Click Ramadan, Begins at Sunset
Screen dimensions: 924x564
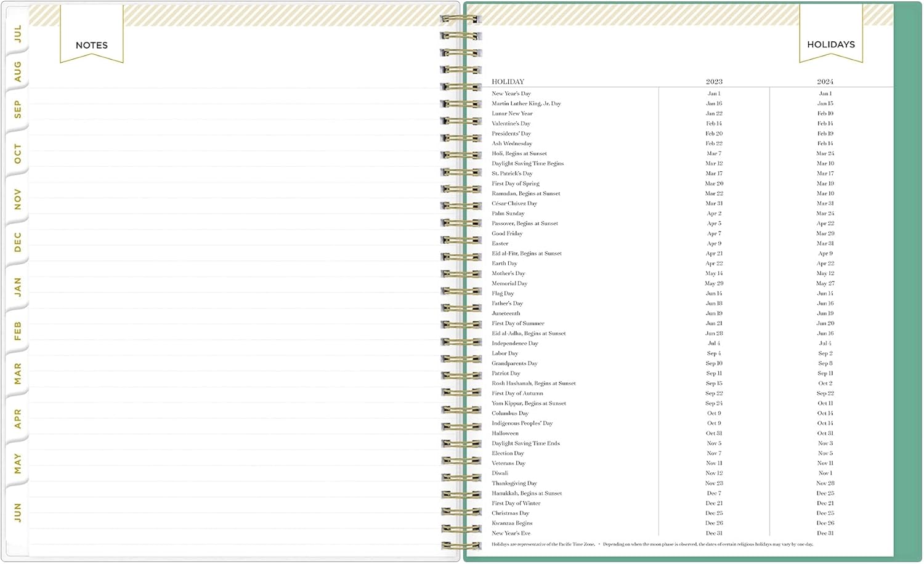(x=526, y=193)
